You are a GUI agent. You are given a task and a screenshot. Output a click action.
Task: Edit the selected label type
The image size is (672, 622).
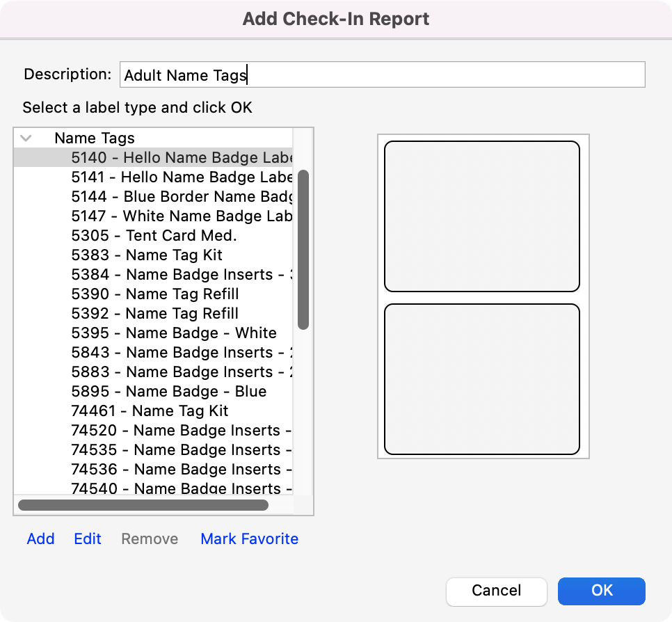coord(87,539)
